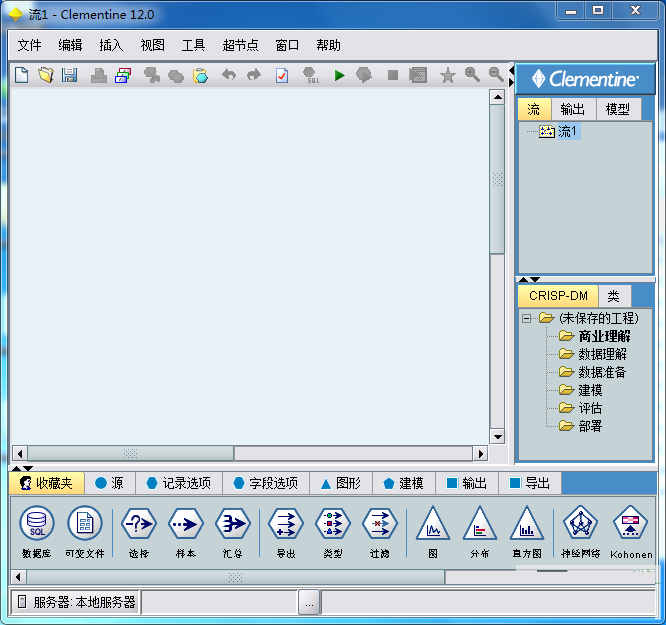Click canvas vertical scrollbar down arrow
Viewport: 666px width, 625px height.
(497, 436)
